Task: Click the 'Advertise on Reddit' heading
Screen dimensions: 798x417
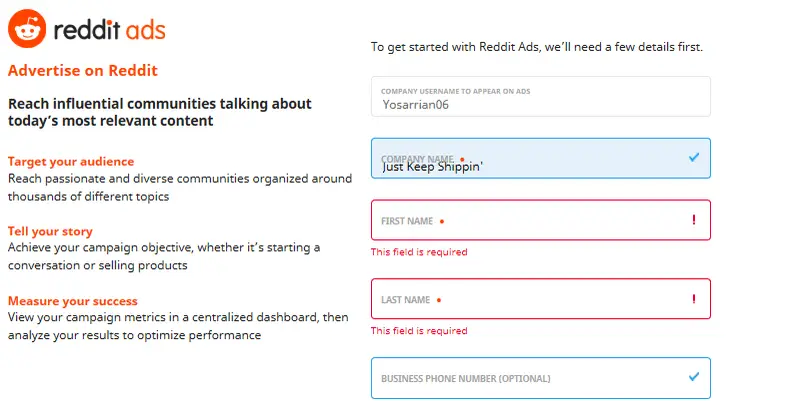Action: tap(83, 71)
